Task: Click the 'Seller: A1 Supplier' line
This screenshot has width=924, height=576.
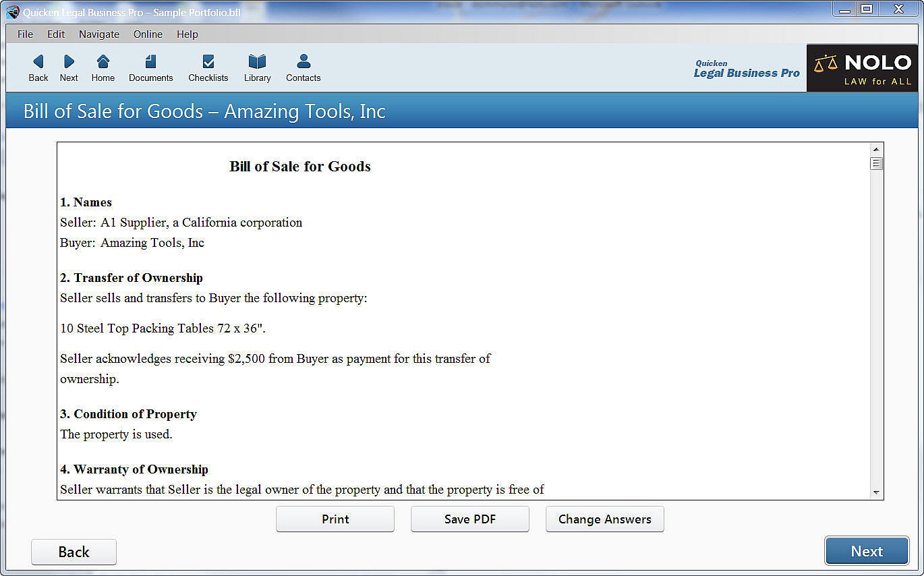Action: coord(181,223)
